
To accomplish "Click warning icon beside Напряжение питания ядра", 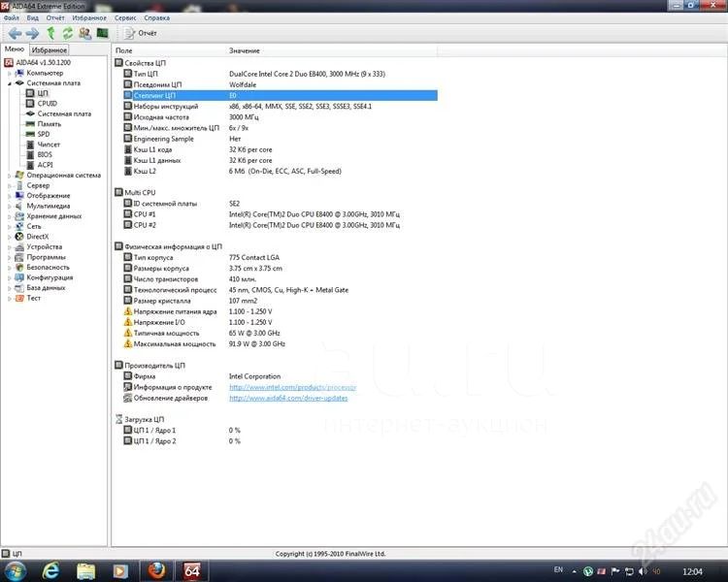I will (x=128, y=311).
